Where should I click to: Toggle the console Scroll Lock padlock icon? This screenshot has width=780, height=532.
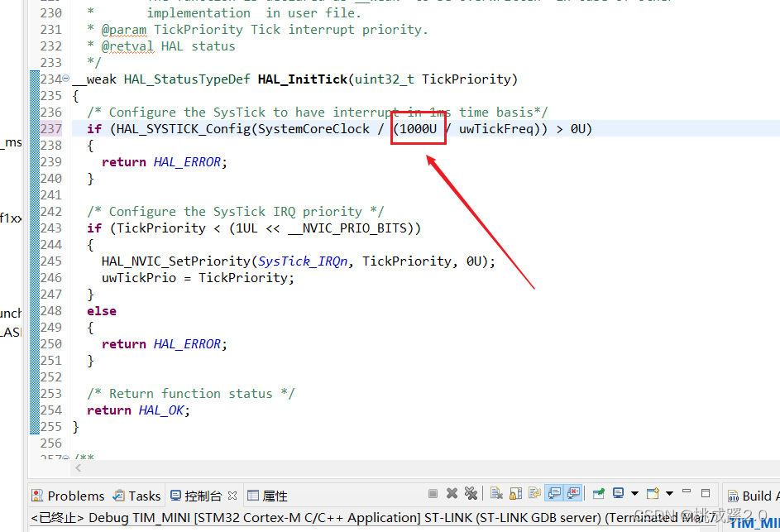516,493
